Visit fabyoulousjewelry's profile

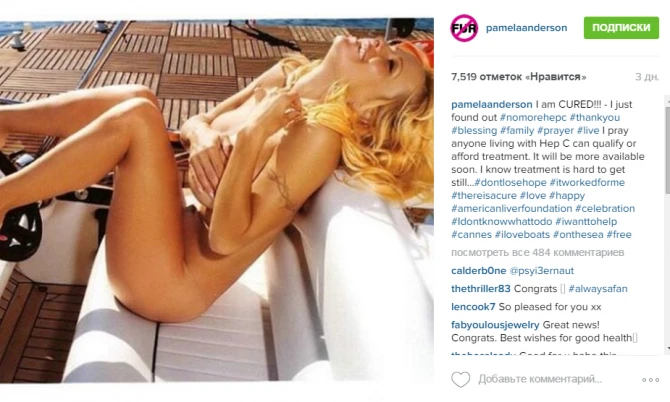pyautogui.click(x=495, y=325)
